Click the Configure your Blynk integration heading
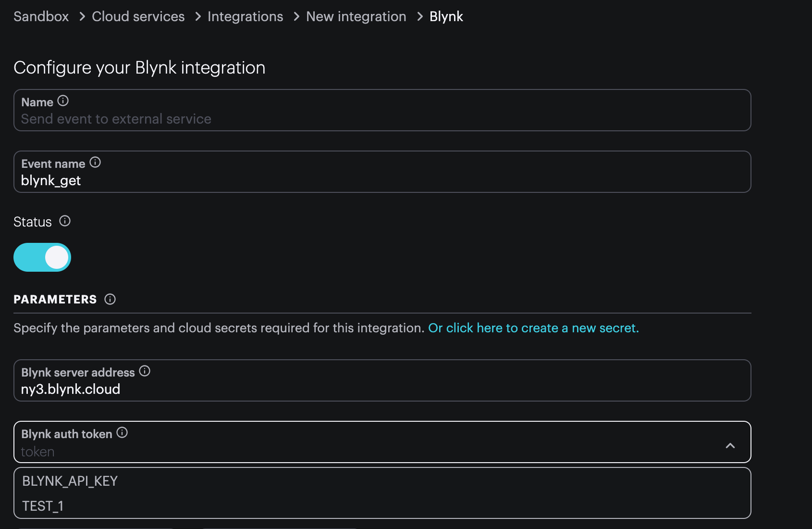This screenshot has height=529, width=812. pos(139,68)
